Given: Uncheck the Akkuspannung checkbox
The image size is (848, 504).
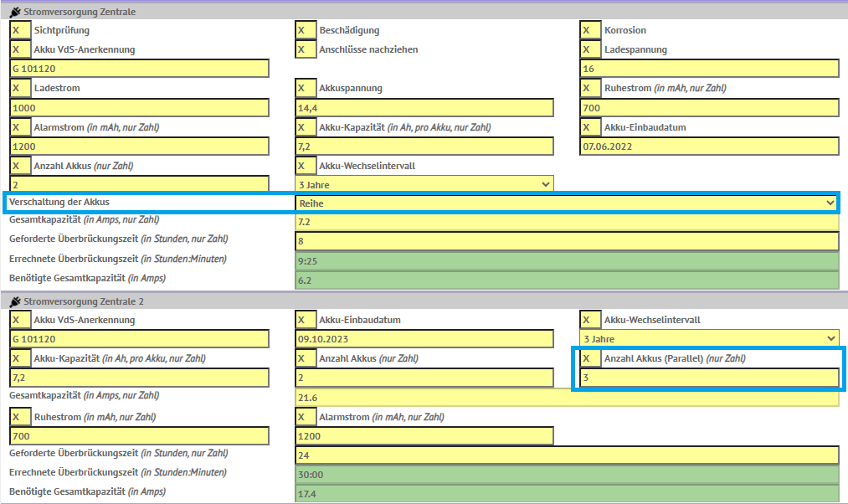Looking at the screenshot, I should [x=306, y=88].
